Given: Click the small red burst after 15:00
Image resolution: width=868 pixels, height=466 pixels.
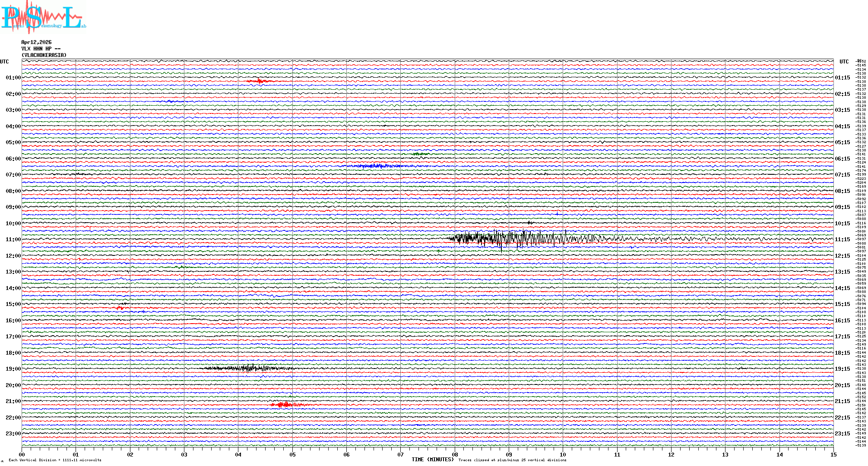Looking at the screenshot, I should (120, 308).
